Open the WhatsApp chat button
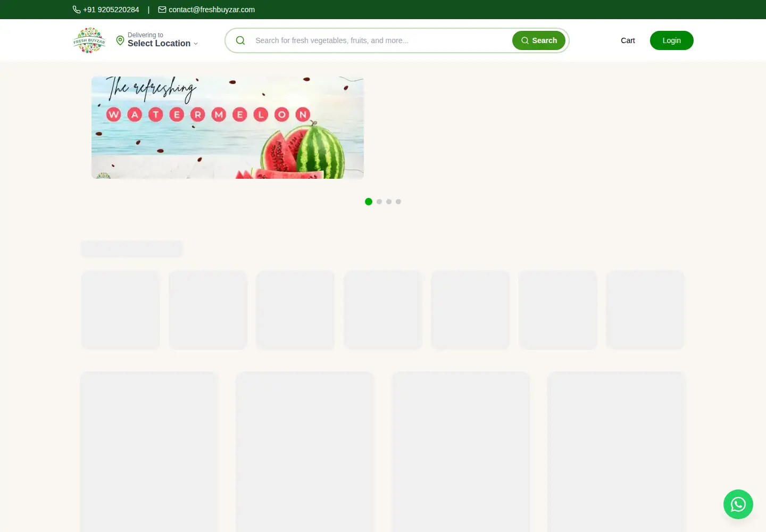Image resolution: width=766 pixels, height=532 pixels. click(738, 504)
